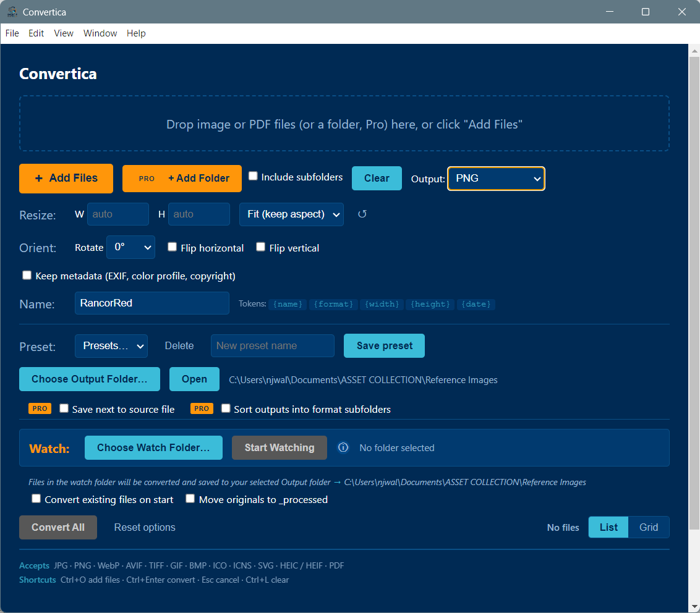Viewport: 700px width, 613px height.
Task: Click scrollbar up arrow
Action: click(694, 50)
